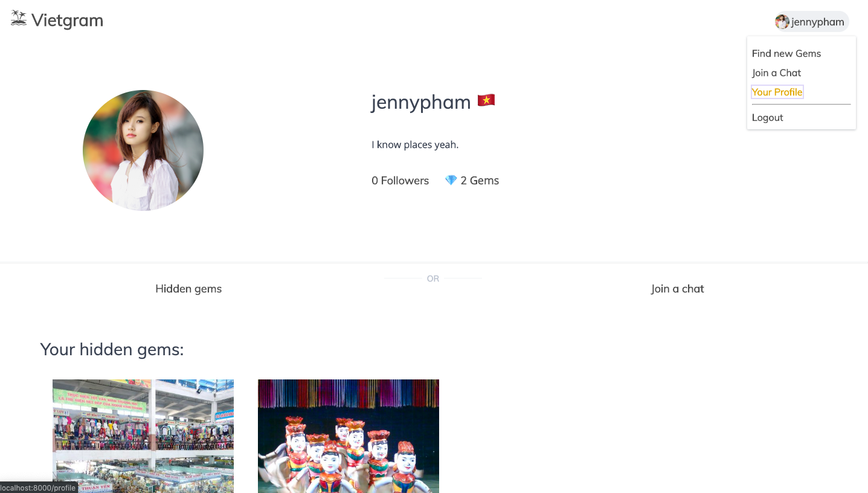Click the small avatar icon beside jennypham
The width and height of the screenshot is (868, 493).
[782, 22]
